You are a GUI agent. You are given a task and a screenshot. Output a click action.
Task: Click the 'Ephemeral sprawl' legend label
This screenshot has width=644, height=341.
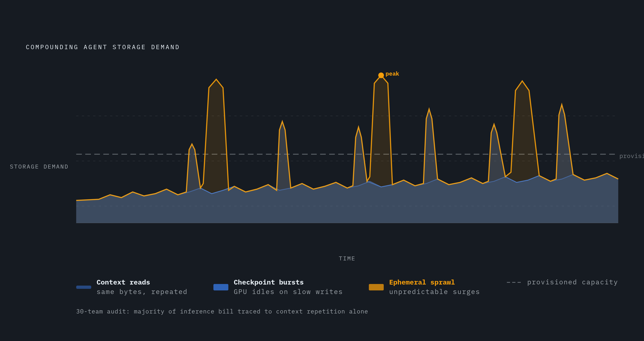422,282
